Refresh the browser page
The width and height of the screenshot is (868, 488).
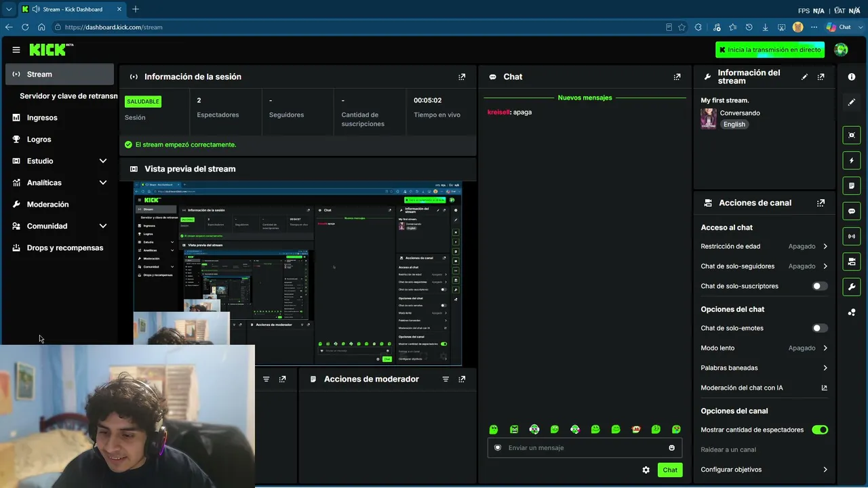tap(25, 27)
